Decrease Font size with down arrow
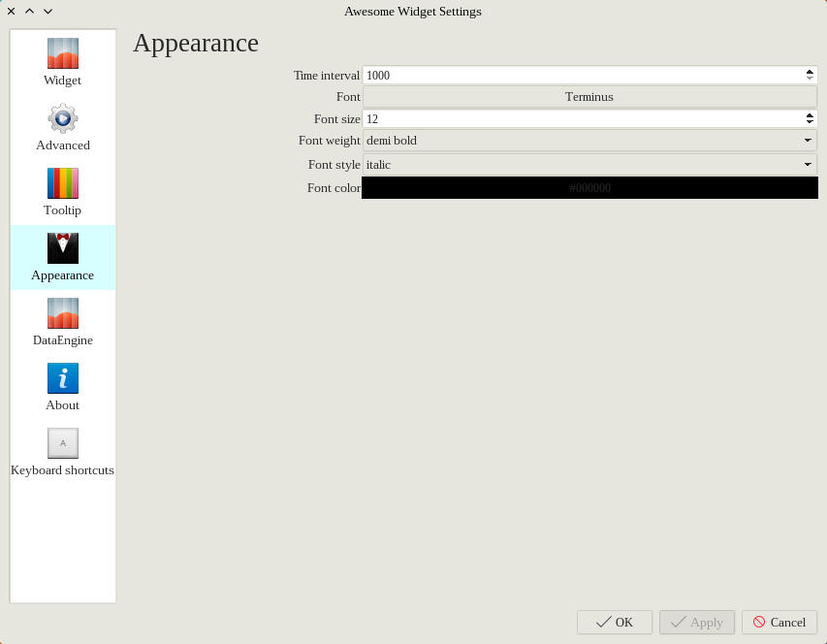The height and width of the screenshot is (644, 827). [810, 122]
